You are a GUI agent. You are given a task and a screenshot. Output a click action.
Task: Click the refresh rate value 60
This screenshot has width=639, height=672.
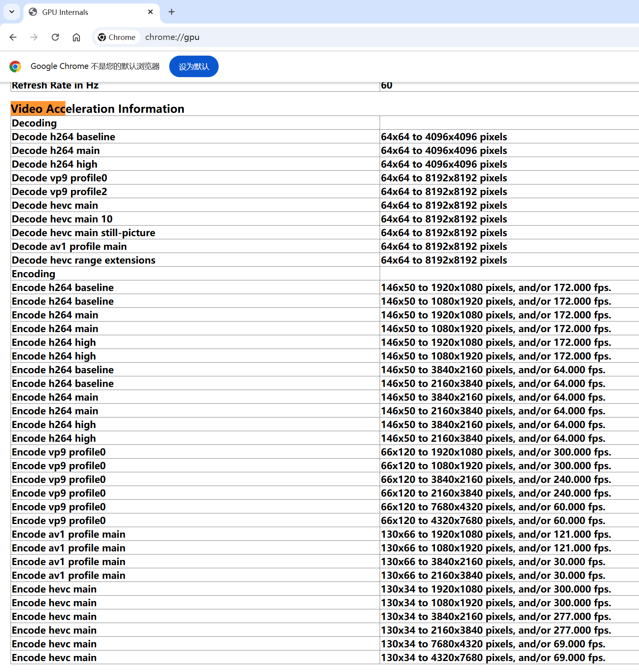click(x=387, y=86)
